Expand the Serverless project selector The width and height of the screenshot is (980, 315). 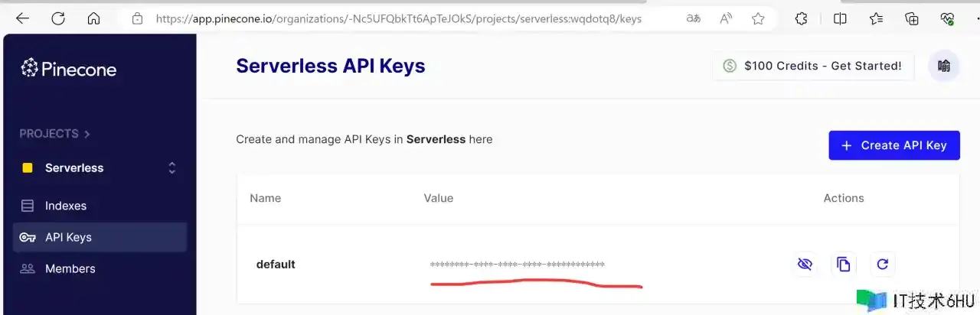click(x=172, y=168)
